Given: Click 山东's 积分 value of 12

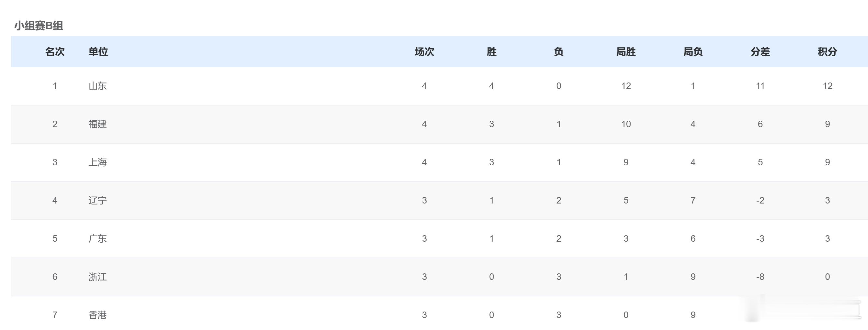Looking at the screenshot, I should (828, 86).
